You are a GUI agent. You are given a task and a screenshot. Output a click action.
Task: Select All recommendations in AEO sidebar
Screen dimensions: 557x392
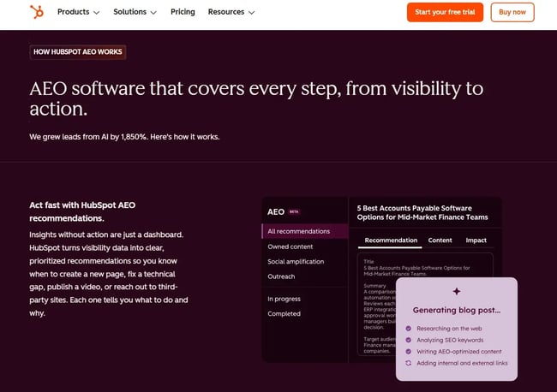tap(305, 231)
